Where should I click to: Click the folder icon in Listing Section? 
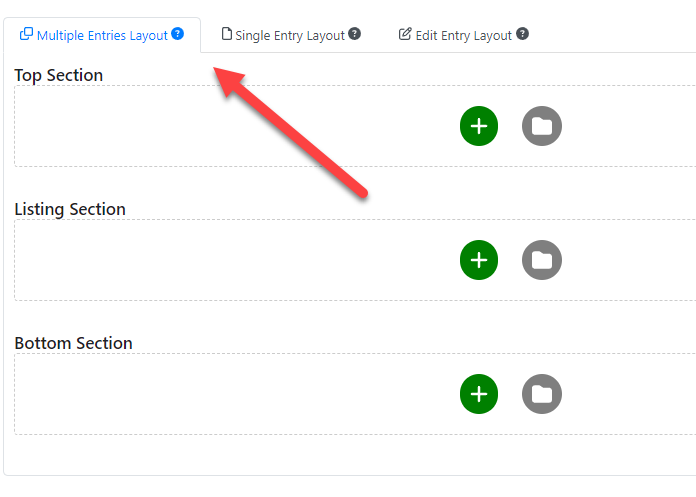[542, 260]
